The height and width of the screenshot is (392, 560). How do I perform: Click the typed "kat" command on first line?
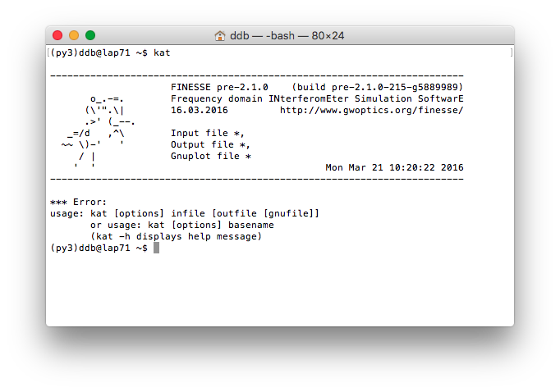163,52
